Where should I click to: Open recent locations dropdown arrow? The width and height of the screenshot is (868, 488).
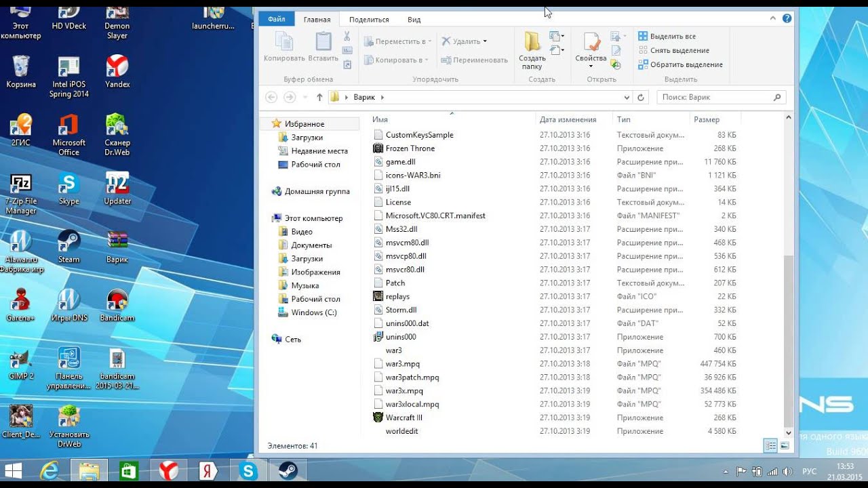pos(305,98)
